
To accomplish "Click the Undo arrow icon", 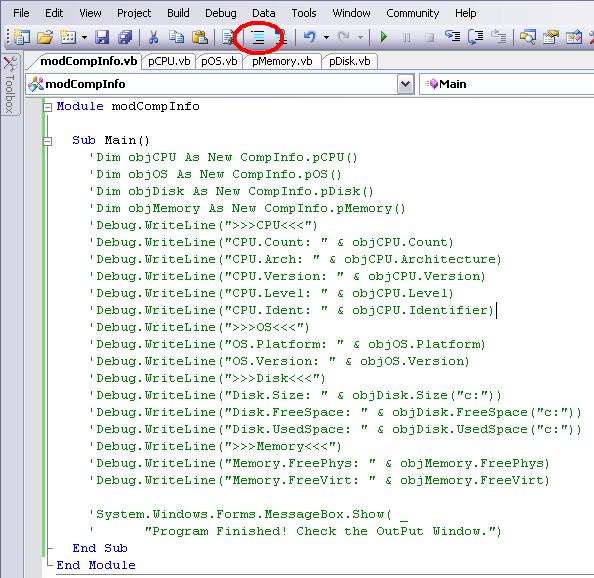I will click(310, 37).
